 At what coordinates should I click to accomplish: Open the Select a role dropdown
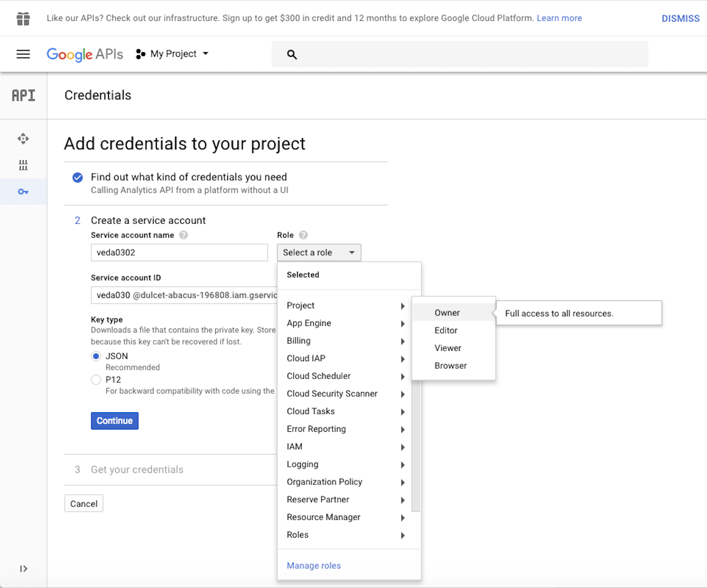319,252
